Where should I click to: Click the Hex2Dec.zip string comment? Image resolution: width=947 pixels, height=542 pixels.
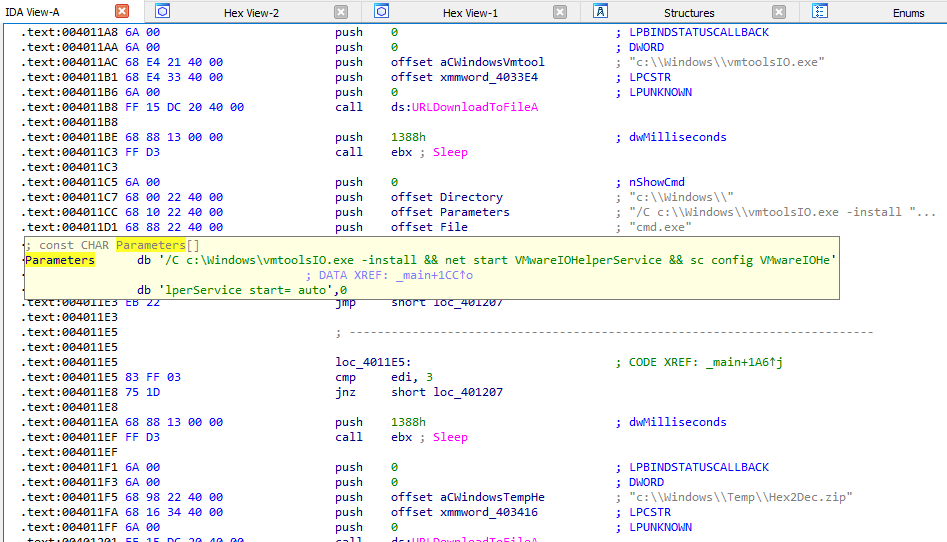pos(741,497)
